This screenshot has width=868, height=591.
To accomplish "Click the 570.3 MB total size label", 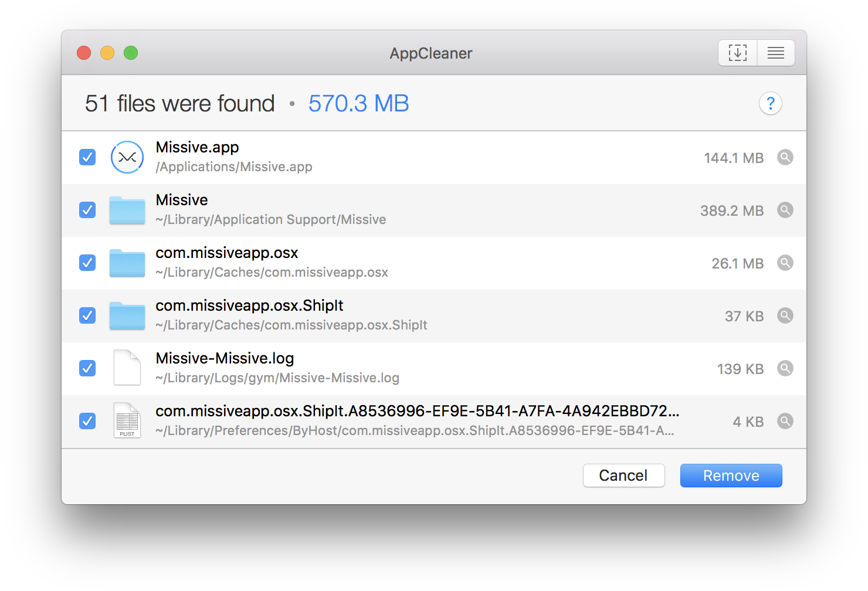I will pos(358,103).
